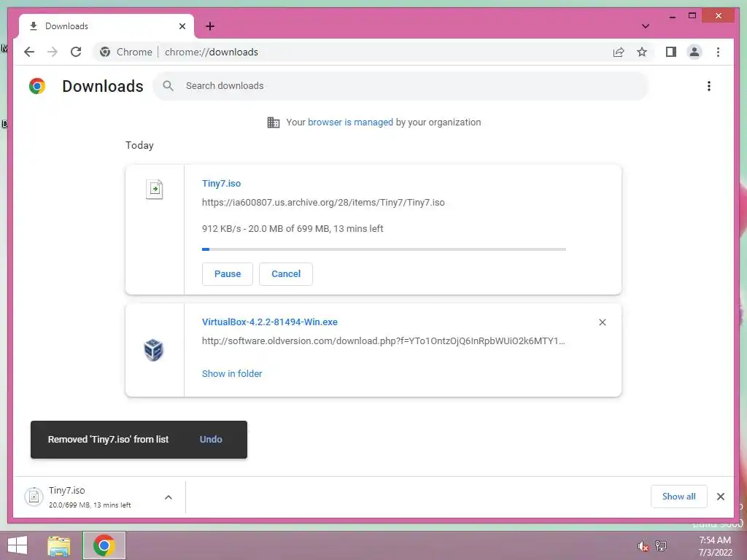
Task: Click the muted volume tray icon
Action: (x=643, y=546)
